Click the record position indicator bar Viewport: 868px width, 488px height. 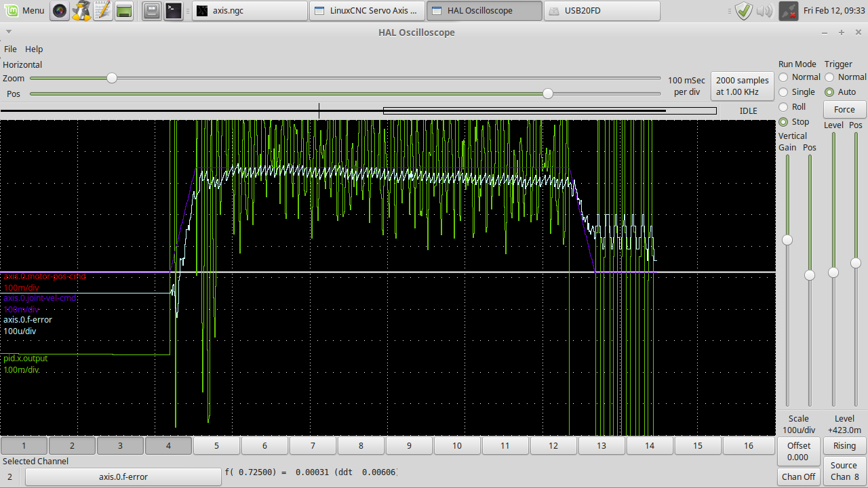click(358, 110)
